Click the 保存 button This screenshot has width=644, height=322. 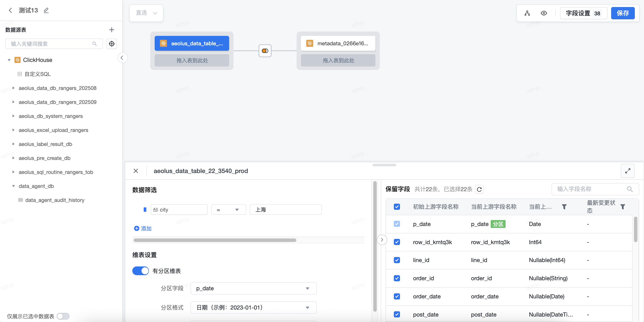[623, 13]
